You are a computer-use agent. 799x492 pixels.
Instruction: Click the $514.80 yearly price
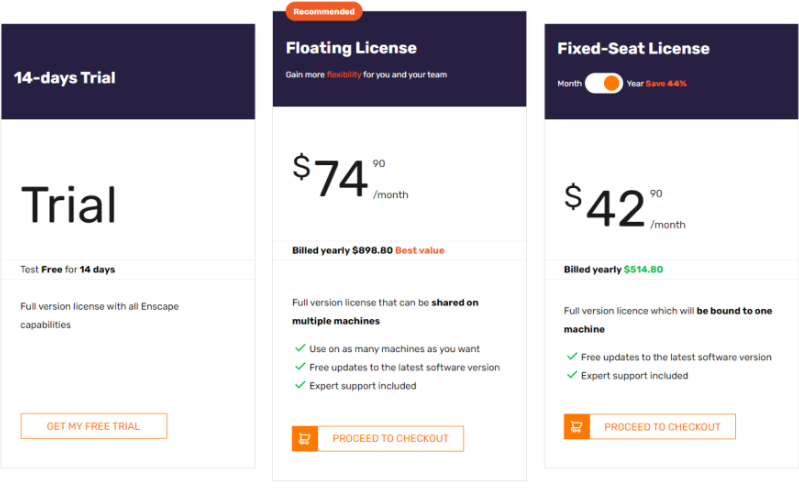[643, 269]
